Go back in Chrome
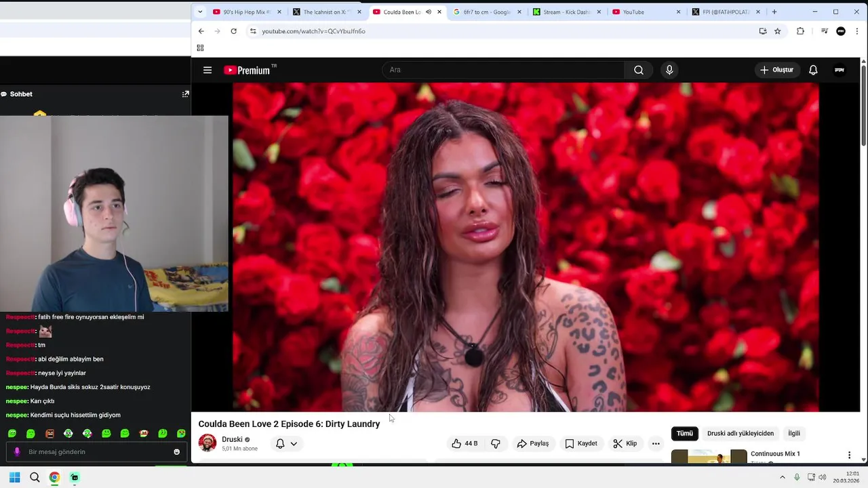868x488 pixels. pos(201,31)
